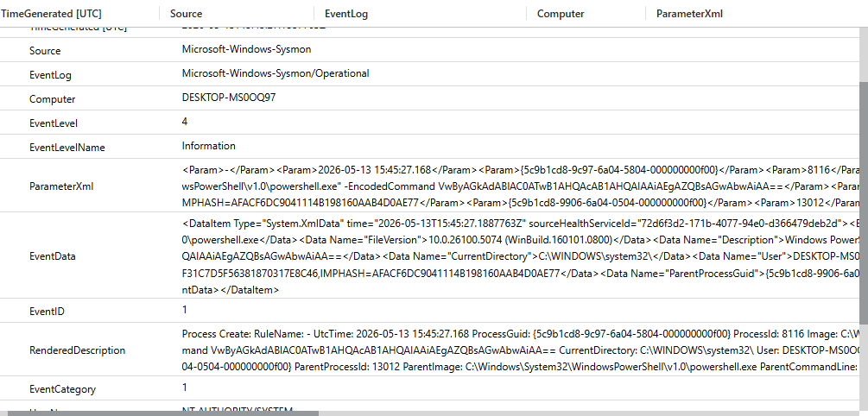Image resolution: width=868 pixels, height=416 pixels.
Task: Select the EventID value 1
Action: [x=184, y=310]
